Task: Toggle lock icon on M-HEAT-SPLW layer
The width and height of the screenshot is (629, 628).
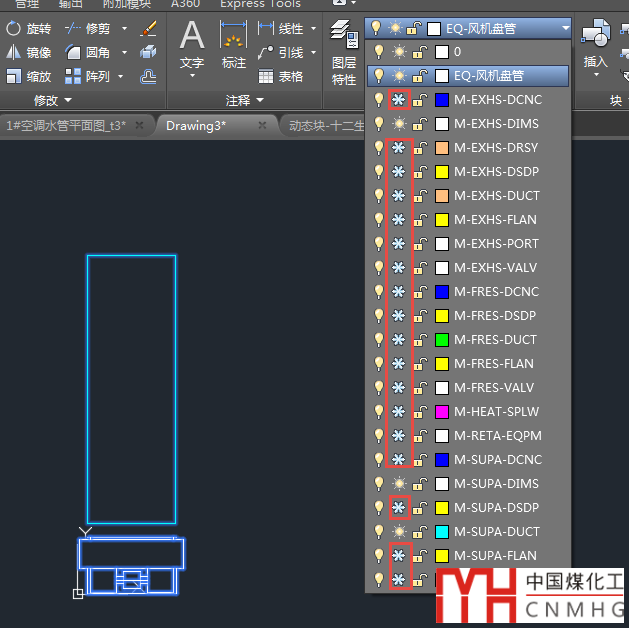Action: tap(420, 412)
